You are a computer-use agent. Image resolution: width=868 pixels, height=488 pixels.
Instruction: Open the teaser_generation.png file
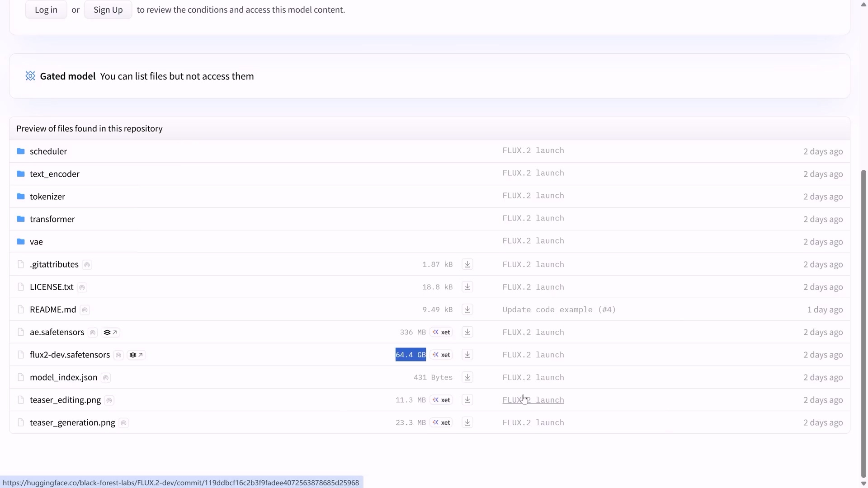click(72, 422)
